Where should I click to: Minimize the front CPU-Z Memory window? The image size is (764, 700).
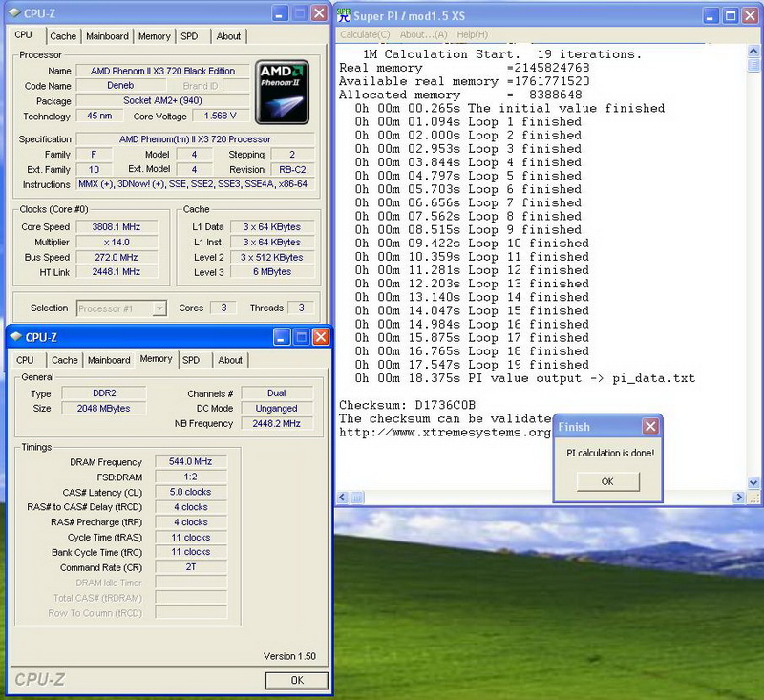click(x=283, y=337)
